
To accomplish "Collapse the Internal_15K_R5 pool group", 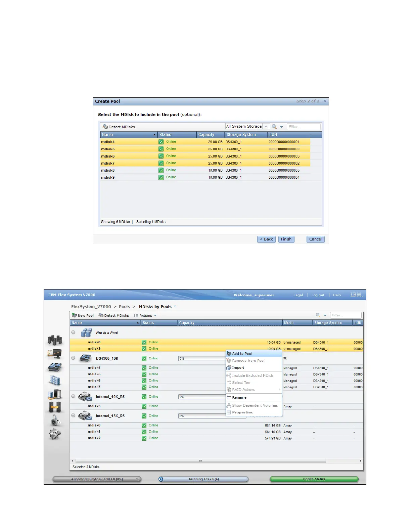I will (x=73, y=415).
